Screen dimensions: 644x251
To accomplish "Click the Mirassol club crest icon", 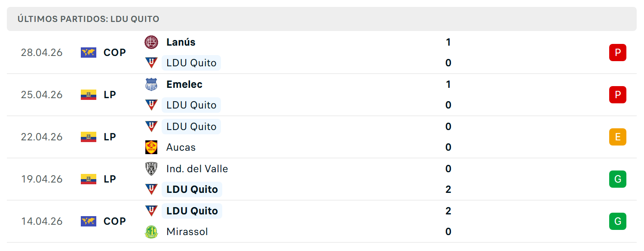I will tap(151, 232).
